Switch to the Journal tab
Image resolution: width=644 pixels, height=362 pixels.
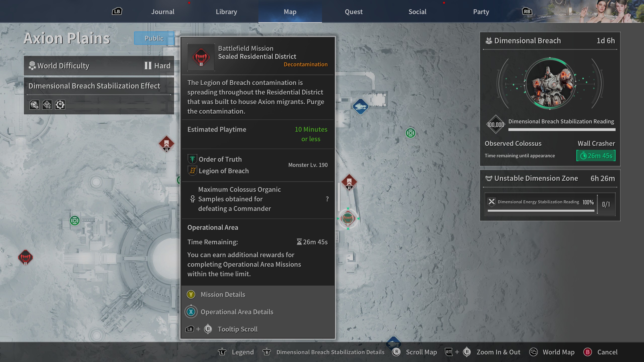(x=163, y=12)
